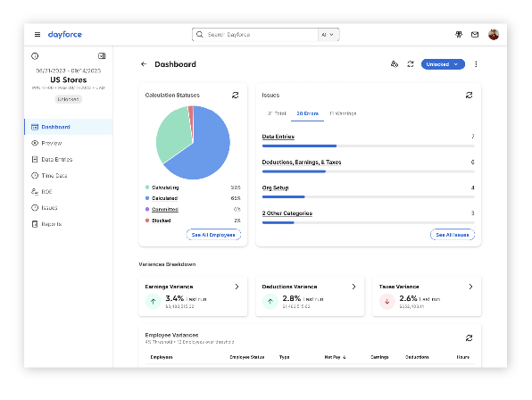Click the Earnings Variance up arrow icon
532x400 pixels.
tap(154, 301)
